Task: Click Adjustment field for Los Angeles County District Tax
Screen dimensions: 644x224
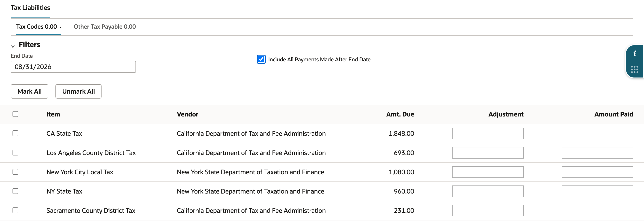Action: tap(488, 153)
